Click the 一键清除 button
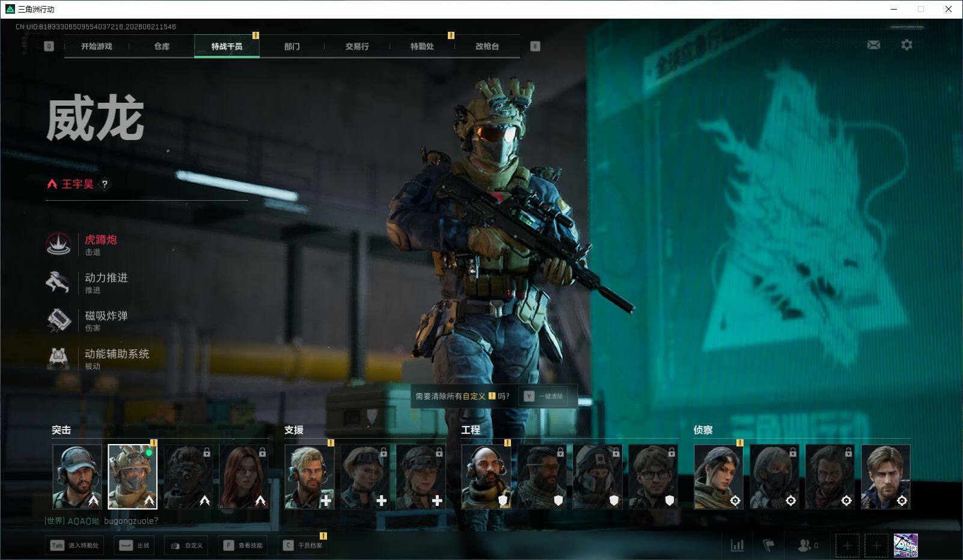This screenshot has height=560, width=963. pos(544,396)
